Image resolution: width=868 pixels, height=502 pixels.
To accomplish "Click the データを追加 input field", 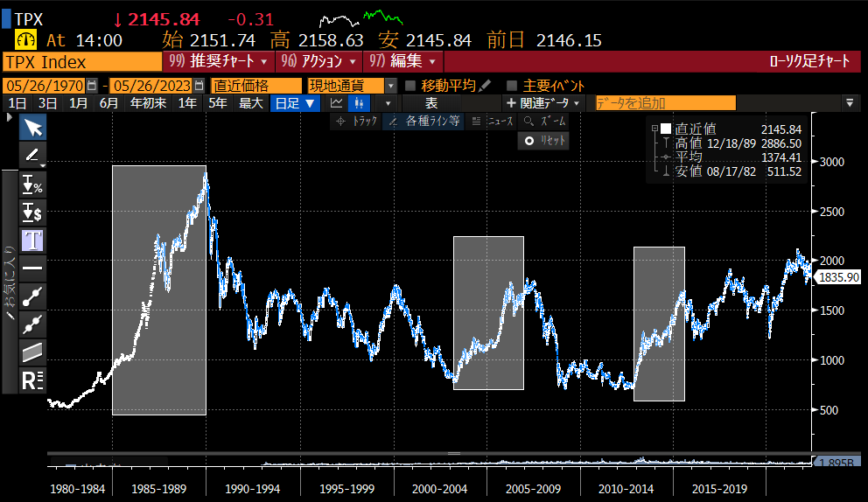I will pyautogui.click(x=665, y=103).
